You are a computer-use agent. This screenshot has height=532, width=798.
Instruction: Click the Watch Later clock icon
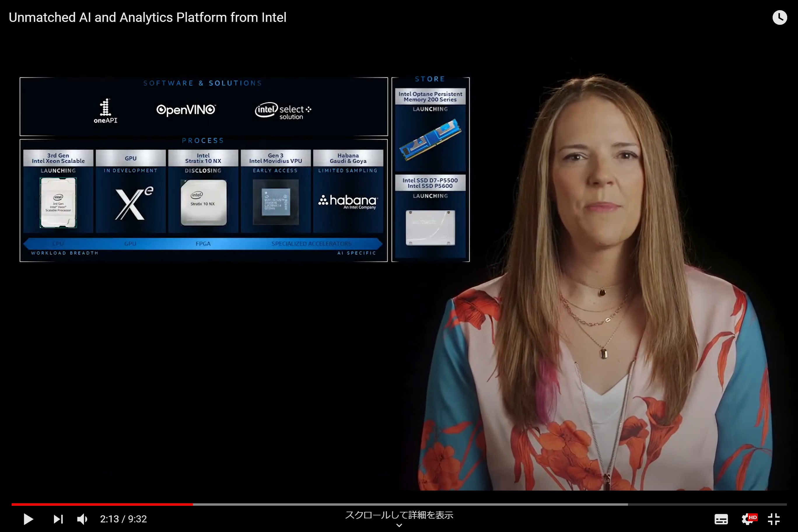click(779, 17)
